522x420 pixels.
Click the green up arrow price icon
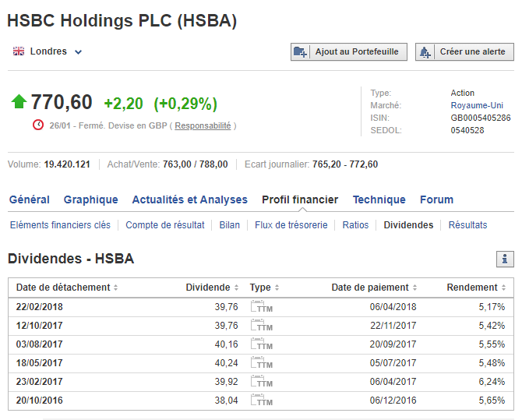coord(19,101)
